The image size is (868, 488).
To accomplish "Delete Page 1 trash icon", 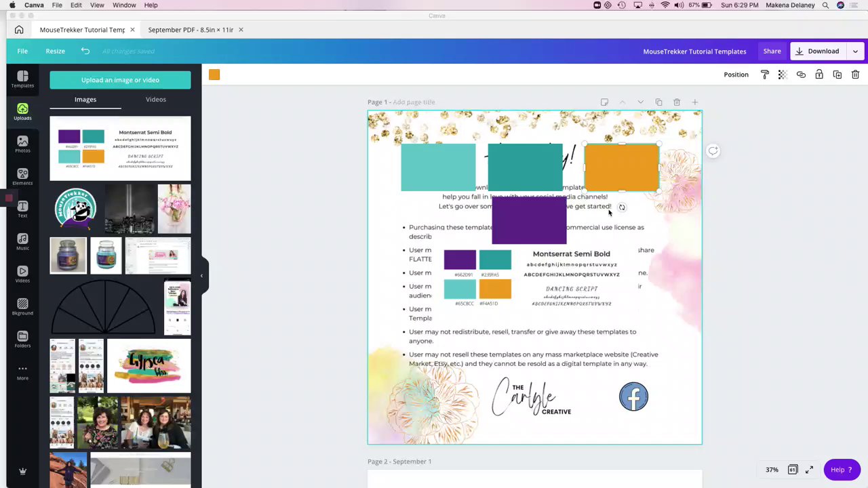I will 677,102.
